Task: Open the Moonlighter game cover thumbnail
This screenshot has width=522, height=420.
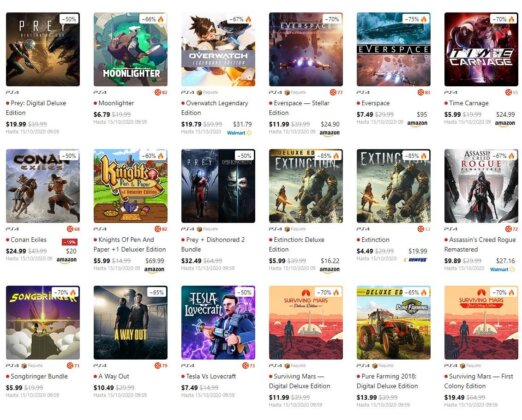Action: pos(130,49)
